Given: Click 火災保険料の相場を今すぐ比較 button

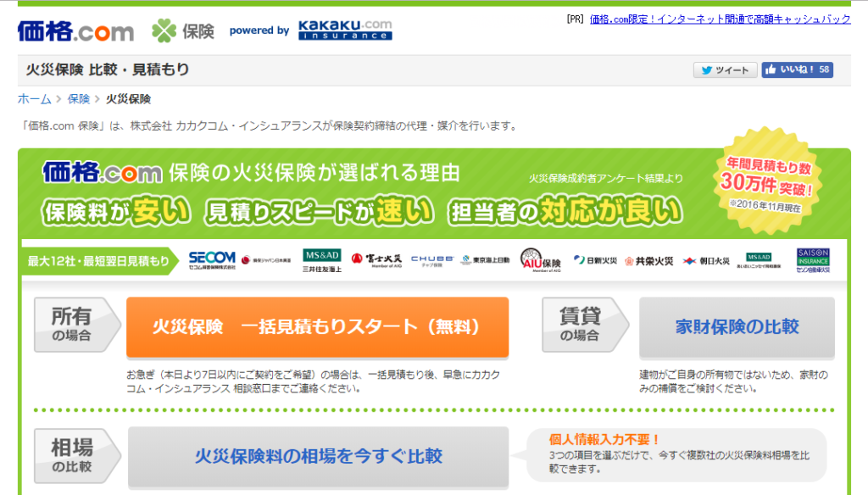Looking at the screenshot, I should pyautogui.click(x=319, y=456).
